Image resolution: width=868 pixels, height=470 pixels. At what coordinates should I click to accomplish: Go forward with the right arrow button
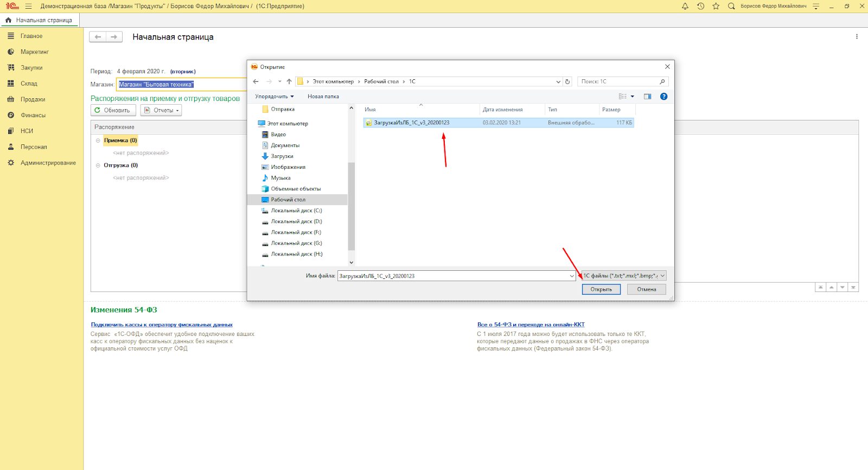coord(114,37)
